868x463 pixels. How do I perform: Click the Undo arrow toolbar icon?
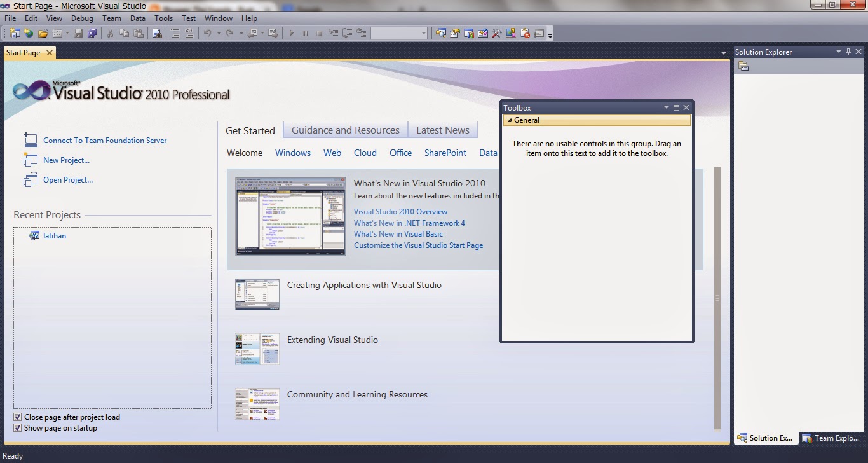208,33
